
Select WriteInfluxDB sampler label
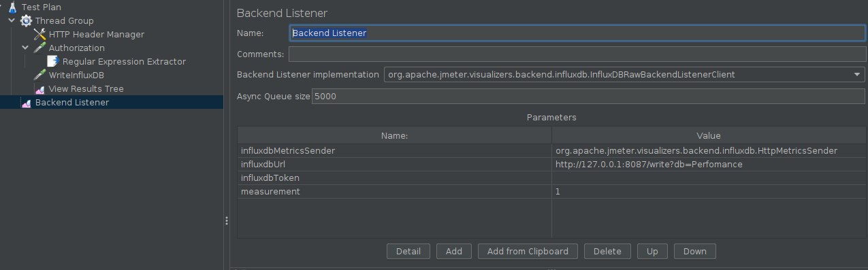click(76, 75)
